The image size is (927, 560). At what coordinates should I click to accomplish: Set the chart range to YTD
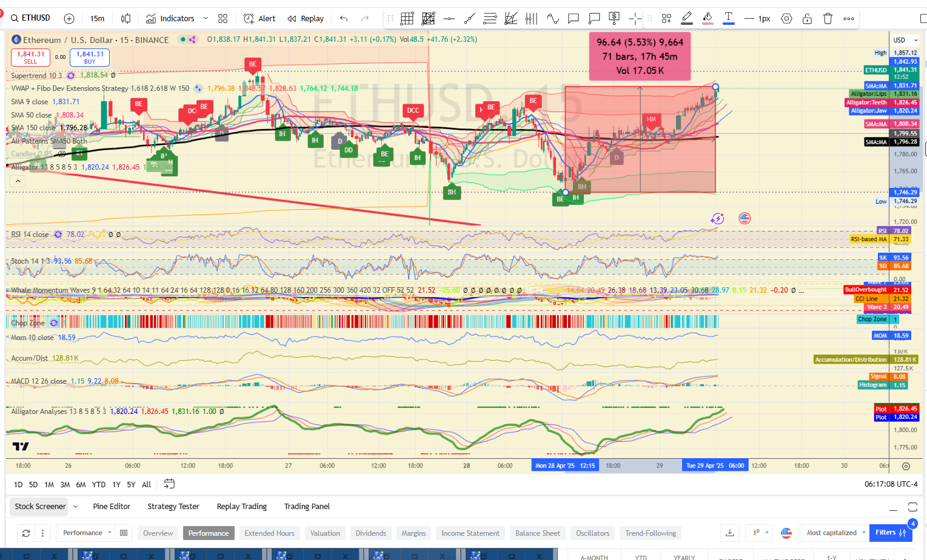(99, 484)
